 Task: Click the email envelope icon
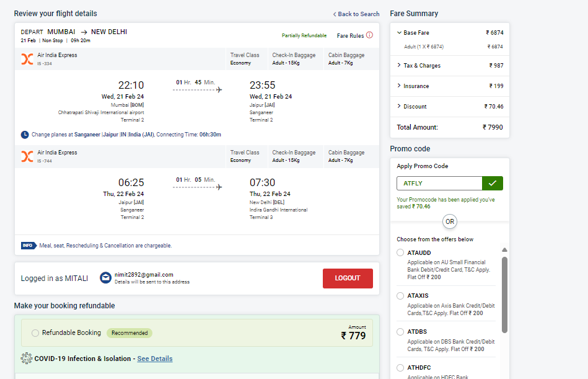pos(105,278)
